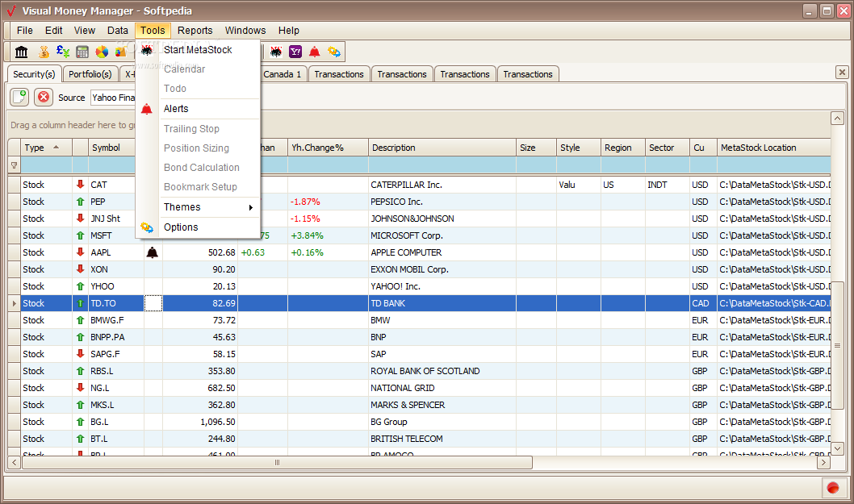Viewport: 854px width, 504px height.
Task: Select the APPLE COMPUTER description cell
Action: tap(442, 252)
